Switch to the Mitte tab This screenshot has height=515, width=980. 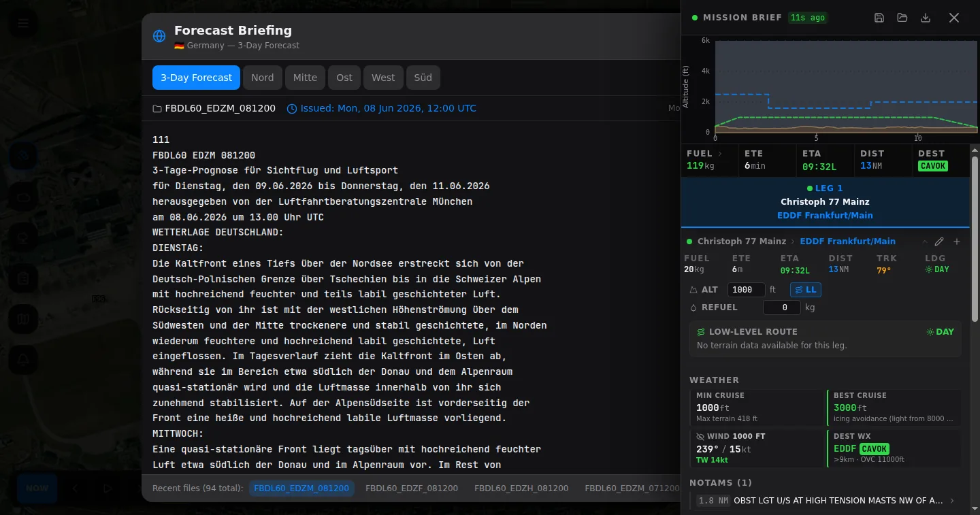[x=305, y=78]
